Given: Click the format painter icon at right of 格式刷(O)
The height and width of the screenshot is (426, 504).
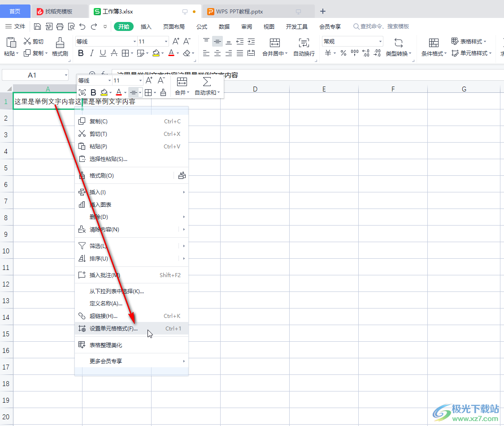Looking at the screenshot, I should point(182,175).
